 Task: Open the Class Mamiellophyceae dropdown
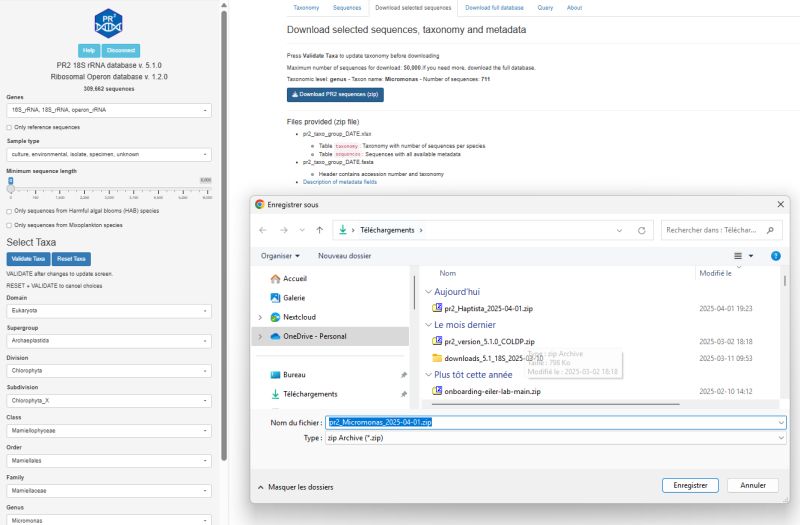coord(109,431)
